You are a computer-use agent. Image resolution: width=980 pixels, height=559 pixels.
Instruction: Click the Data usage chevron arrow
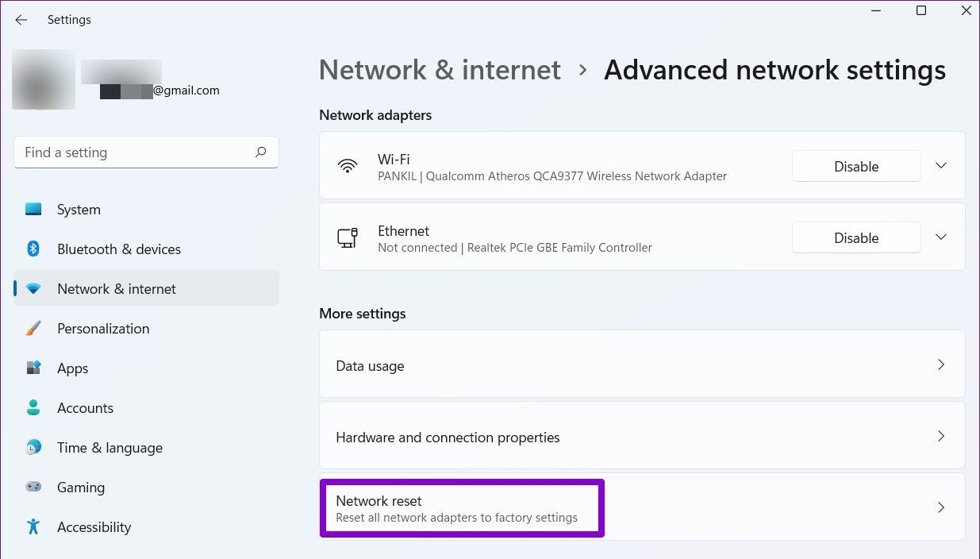tap(941, 364)
